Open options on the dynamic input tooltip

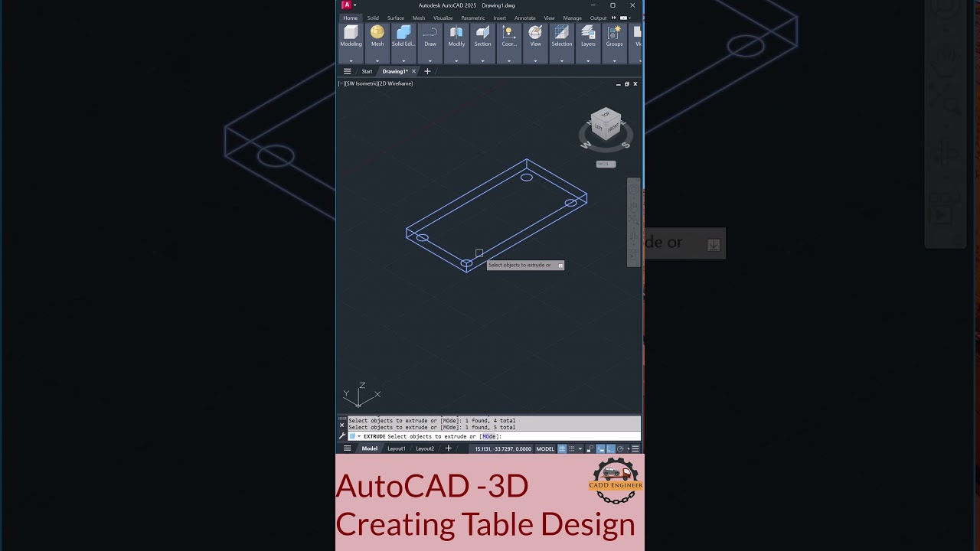click(x=560, y=266)
